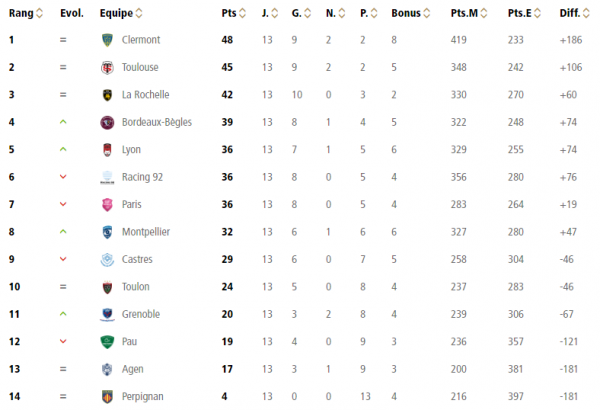
Task: Click the Toulon team crest
Action: [107, 286]
